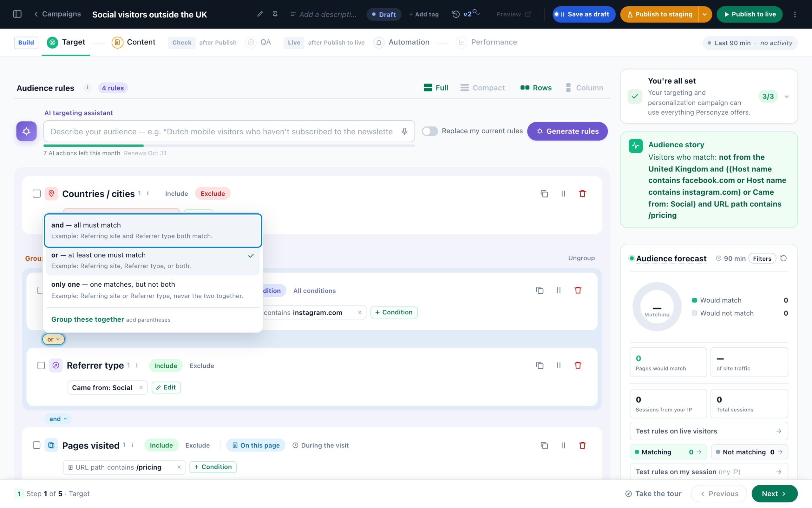This screenshot has width=812, height=508.
Task: Check the Pages visited checkbox
Action: tap(36, 445)
